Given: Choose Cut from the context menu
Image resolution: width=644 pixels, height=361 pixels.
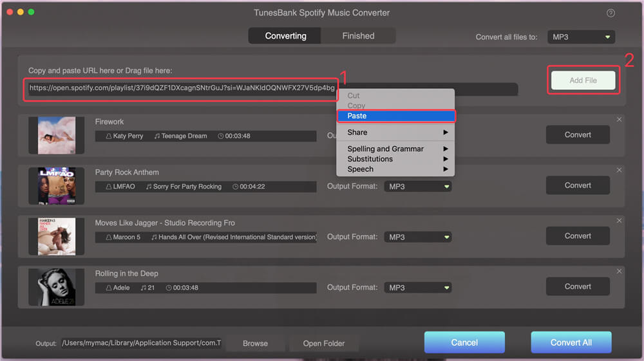Looking at the screenshot, I should (x=353, y=96).
